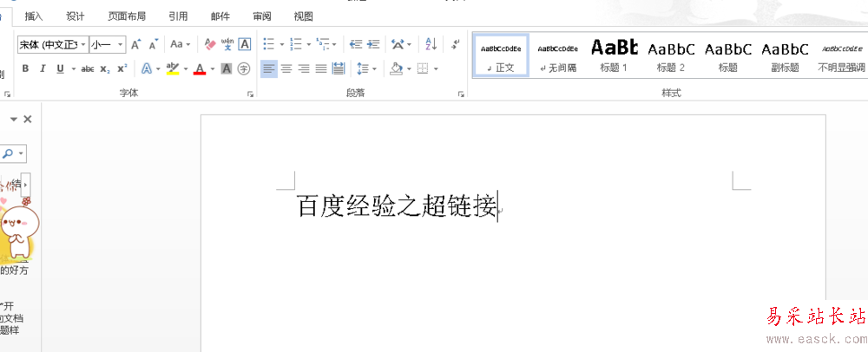
Task: Toggle underline formatting
Action: (x=60, y=68)
